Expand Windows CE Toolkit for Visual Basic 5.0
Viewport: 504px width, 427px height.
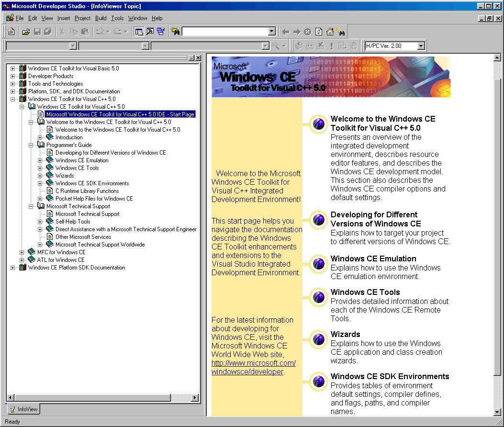pyautogui.click(x=12, y=68)
